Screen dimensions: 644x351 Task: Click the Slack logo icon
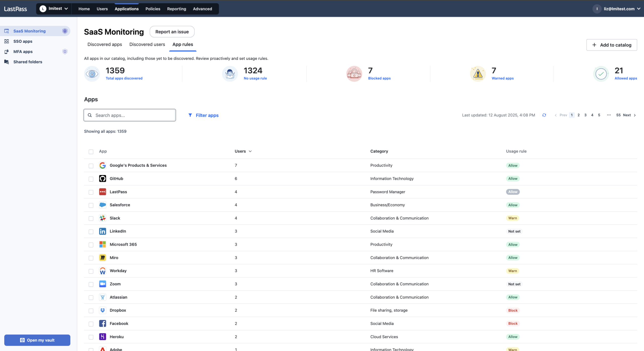click(x=102, y=218)
